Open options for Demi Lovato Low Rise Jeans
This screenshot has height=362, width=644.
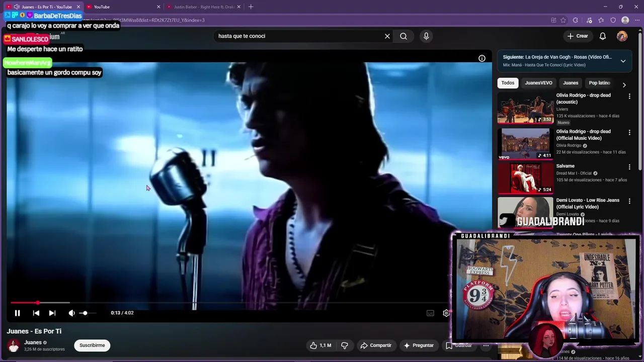629,201
